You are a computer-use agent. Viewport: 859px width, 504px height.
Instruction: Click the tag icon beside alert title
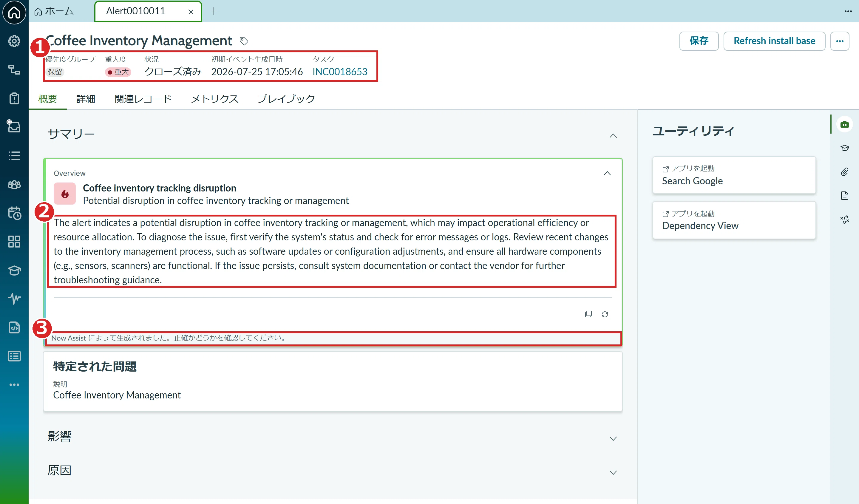[x=244, y=41]
